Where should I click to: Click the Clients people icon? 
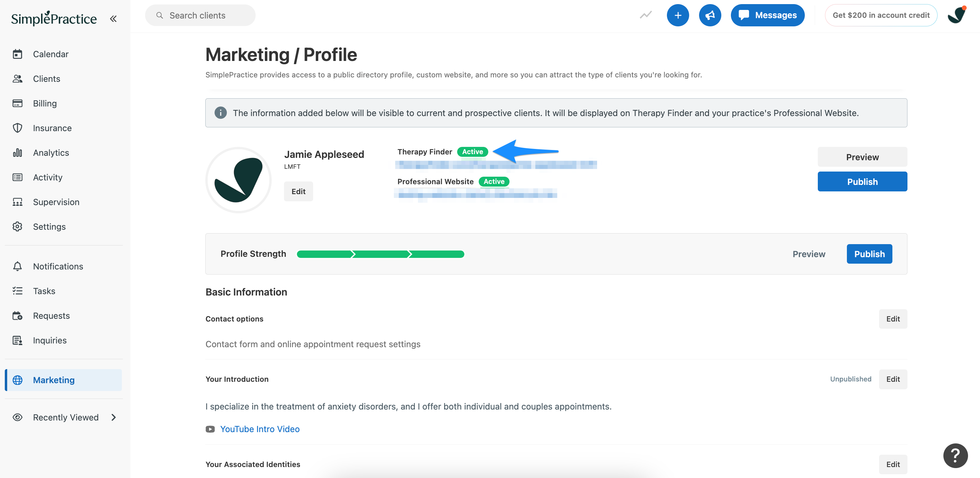point(17,79)
